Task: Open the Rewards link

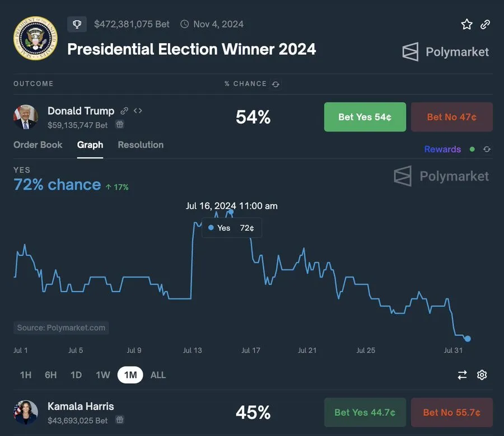Action: (442, 149)
